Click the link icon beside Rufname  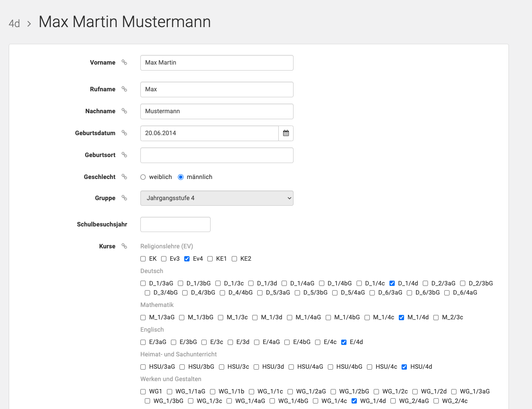coord(124,89)
